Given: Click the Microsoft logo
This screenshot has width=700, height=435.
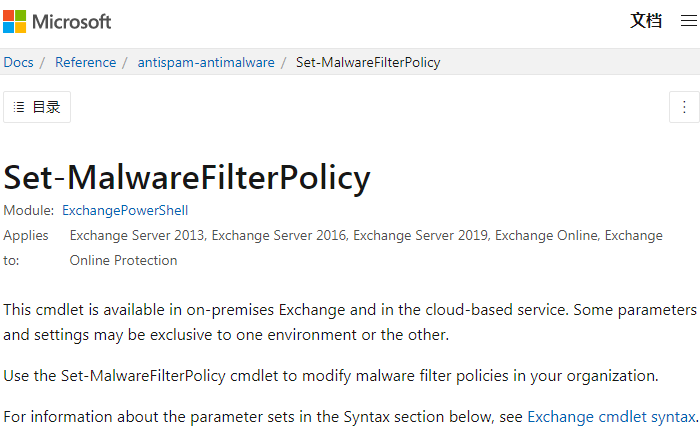Looking at the screenshot, I should point(57,21).
